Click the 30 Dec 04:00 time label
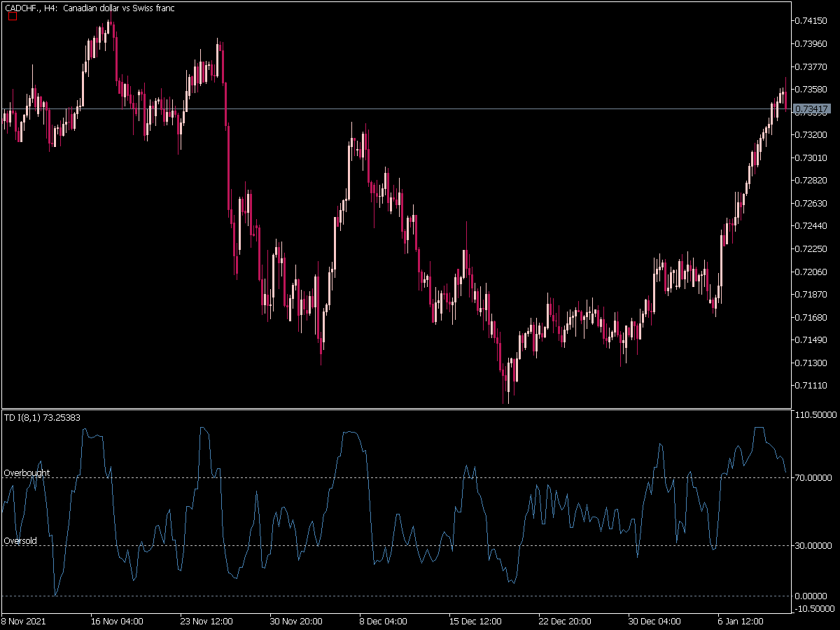This screenshot has width=840, height=630. (654, 621)
